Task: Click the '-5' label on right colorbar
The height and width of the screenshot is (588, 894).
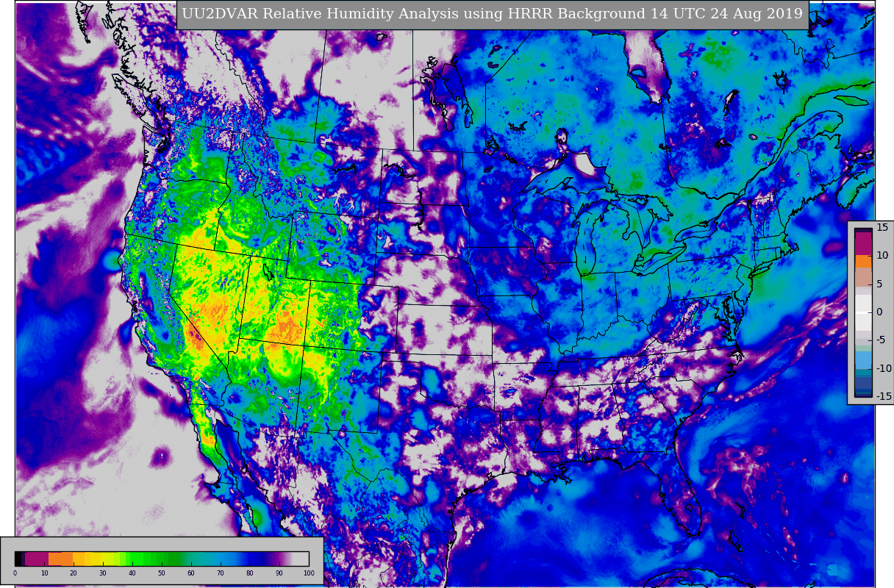Action: pos(882,340)
